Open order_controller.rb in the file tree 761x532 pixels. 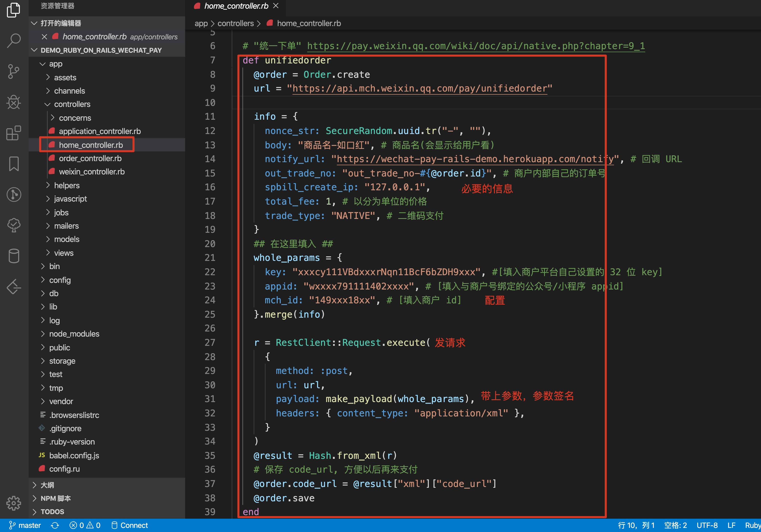point(90,158)
